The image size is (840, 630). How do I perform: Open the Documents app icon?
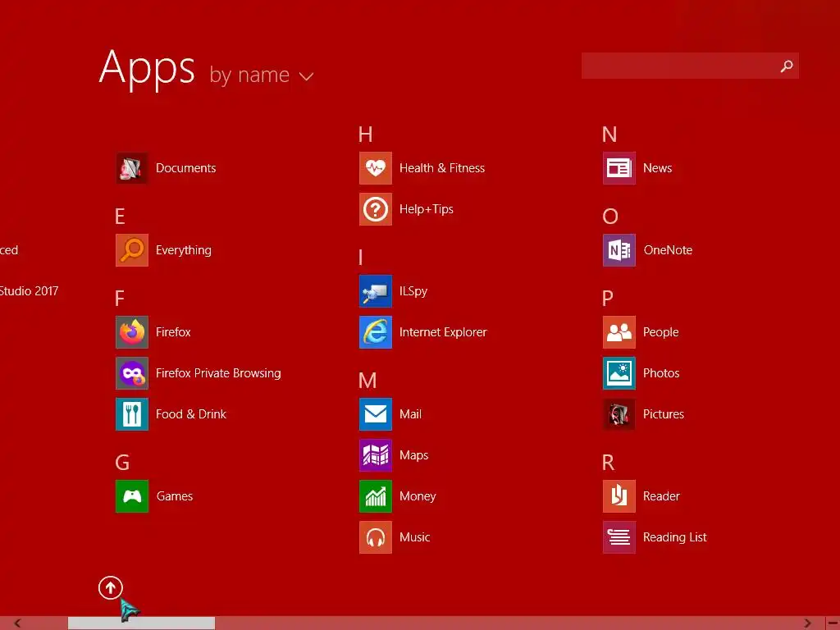coord(132,167)
